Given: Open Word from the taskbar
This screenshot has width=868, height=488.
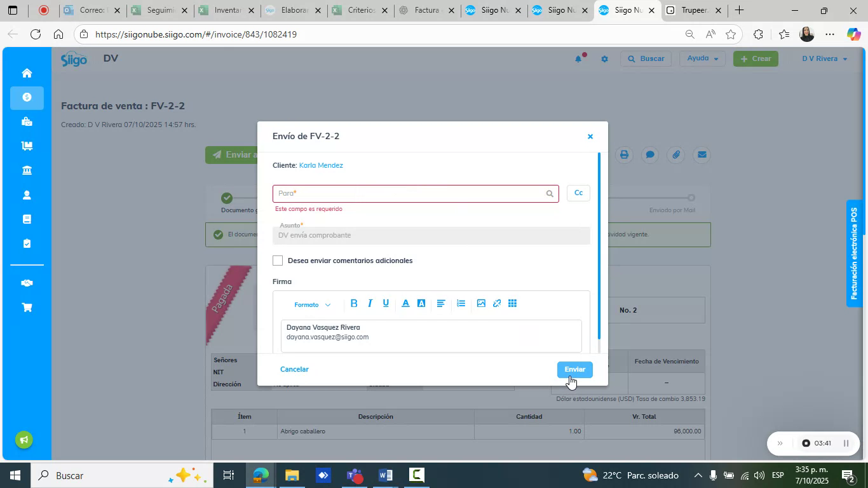Looking at the screenshot, I should 385,475.
